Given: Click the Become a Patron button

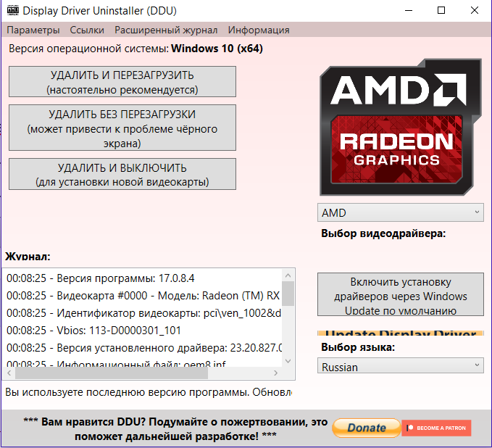Looking at the screenshot, I should coord(436,428).
